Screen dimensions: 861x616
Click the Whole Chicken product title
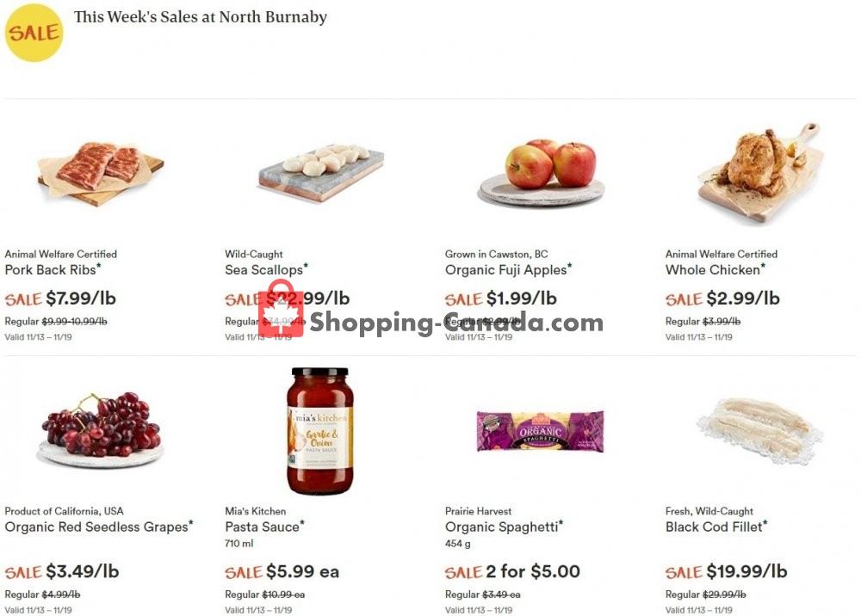[714, 270]
